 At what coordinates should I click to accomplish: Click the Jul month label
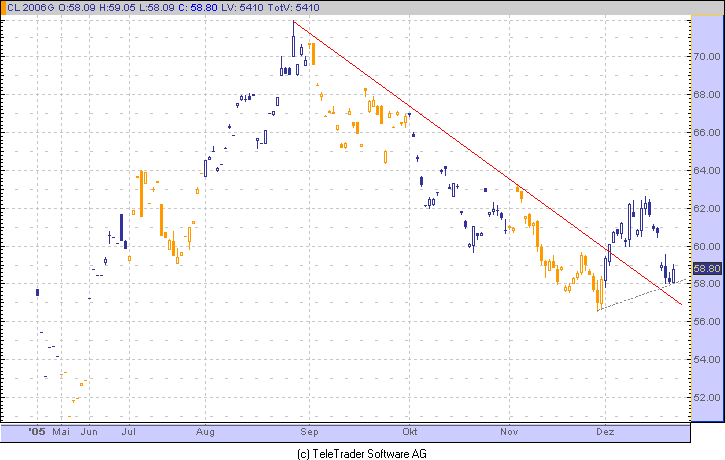(x=129, y=432)
